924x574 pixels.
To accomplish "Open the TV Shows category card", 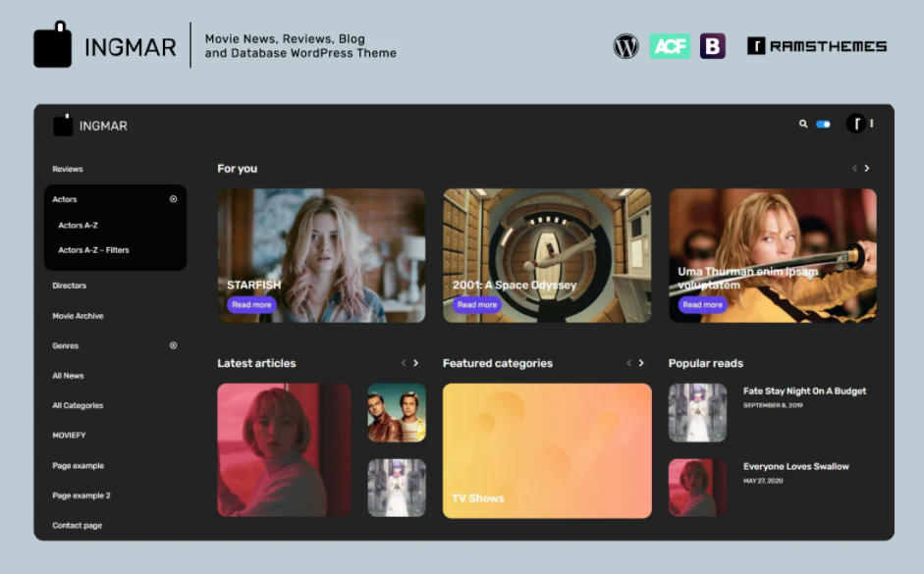I will coord(547,451).
